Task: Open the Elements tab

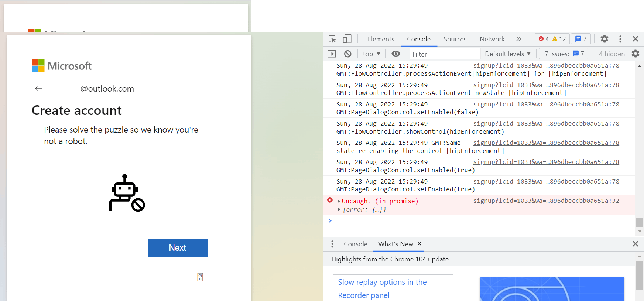Action: 381,39
